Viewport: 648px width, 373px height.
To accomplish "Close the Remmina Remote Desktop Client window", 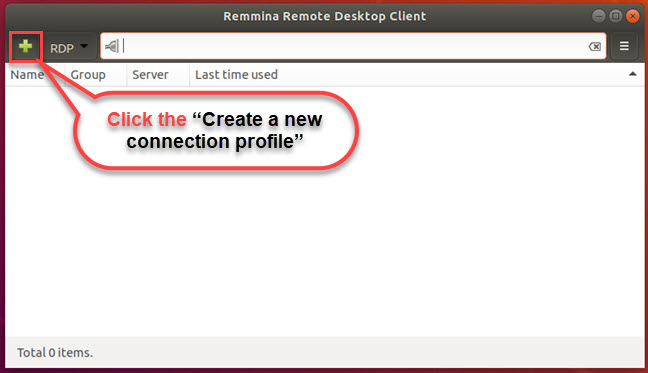I will click(633, 16).
